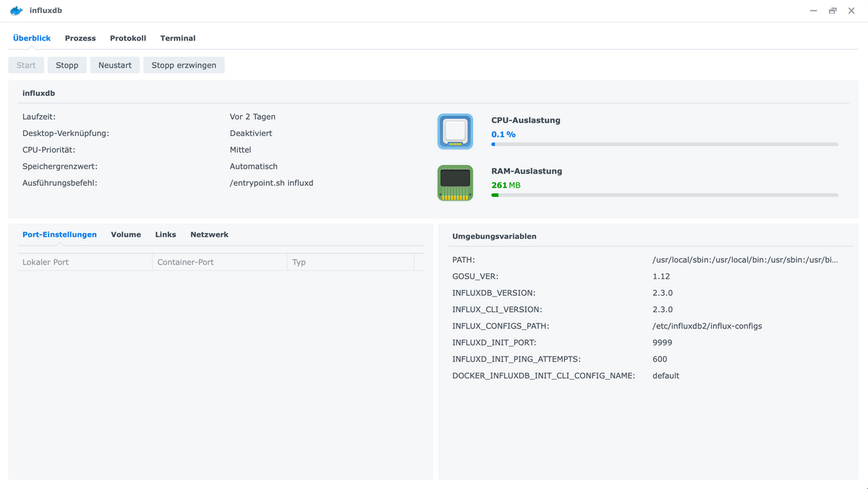Click INFLUXD_INIT_PING_ATTEMPTS value 600
This screenshot has width=868, height=489.
pos(660,360)
